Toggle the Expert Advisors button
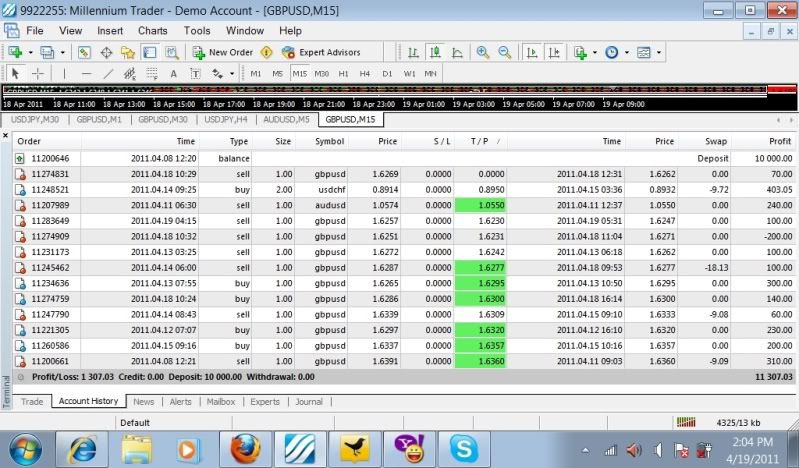Image resolution: width=799 pixels, height=468 pixels. coord(321,52)
